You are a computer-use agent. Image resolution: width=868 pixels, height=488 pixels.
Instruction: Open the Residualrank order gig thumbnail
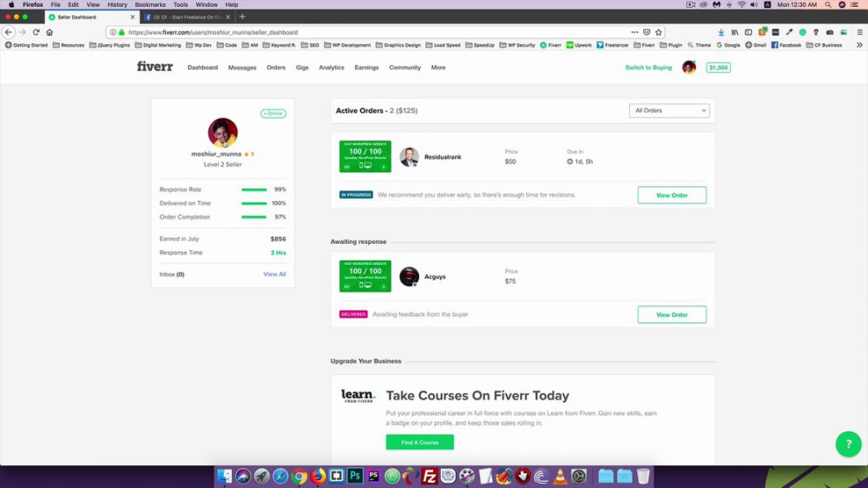tap(365, 156)
